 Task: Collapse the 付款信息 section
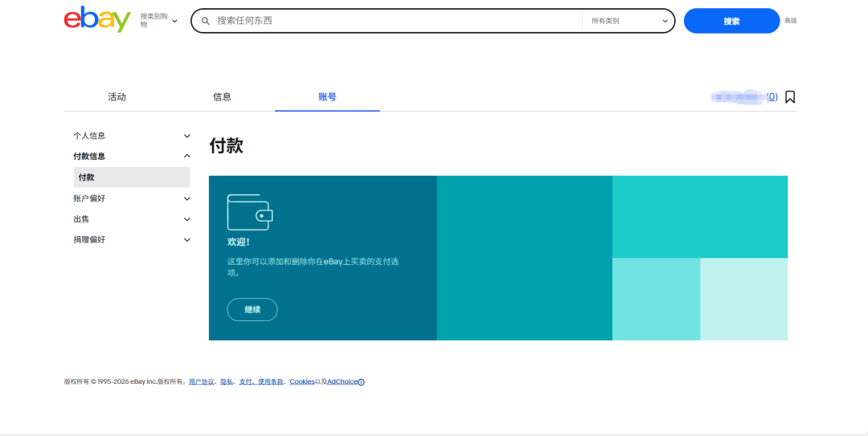[x=132, y=156]
